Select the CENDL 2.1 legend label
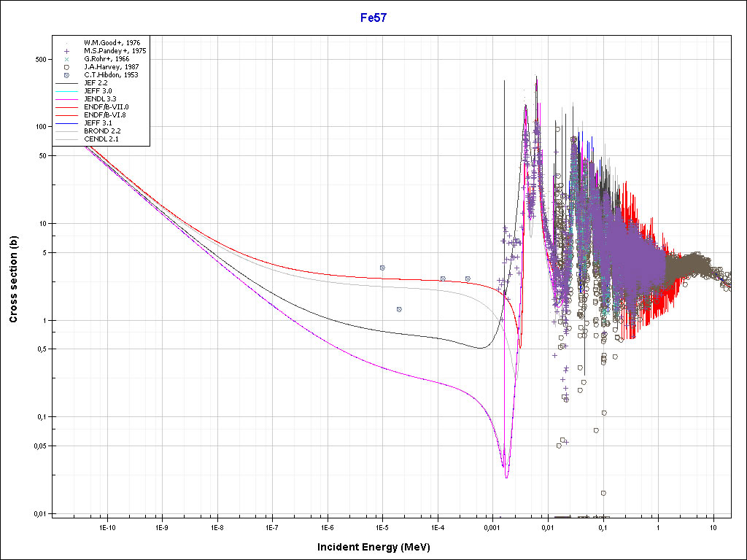Screen dimensions: 747x560 point(101,139)
